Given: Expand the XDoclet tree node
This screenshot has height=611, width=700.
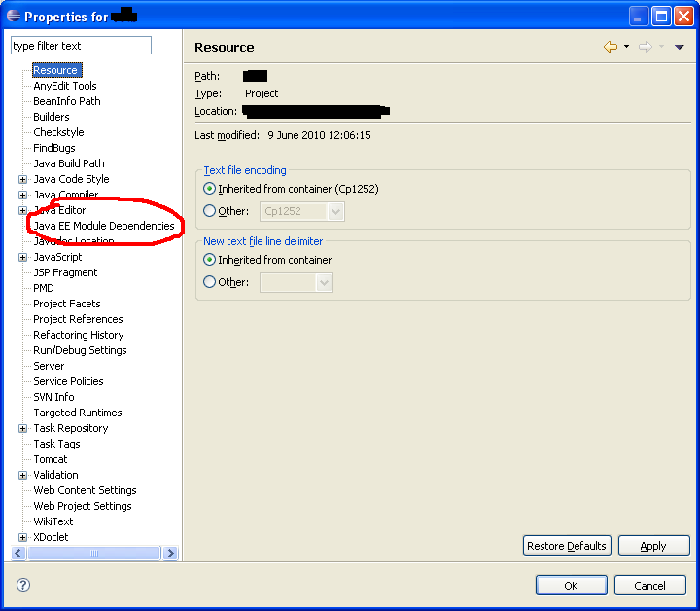Looking at the screenshot, I should tap(23, 537).
